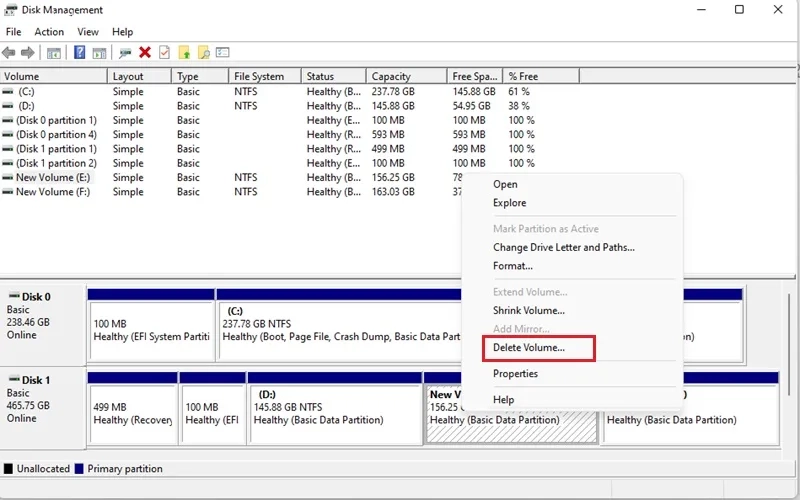Select the New Volume (F:) row name
This screenshot has width=800, height=500.
pyautogui.click(x=53, y=191)
